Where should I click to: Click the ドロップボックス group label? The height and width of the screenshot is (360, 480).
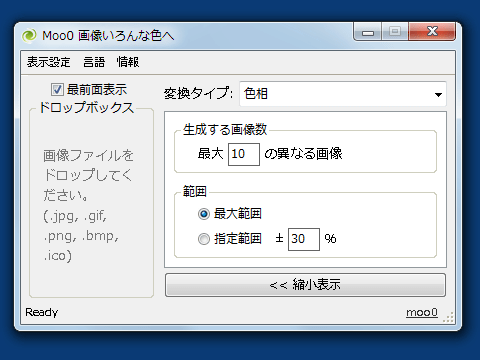[x=87, y=108]
